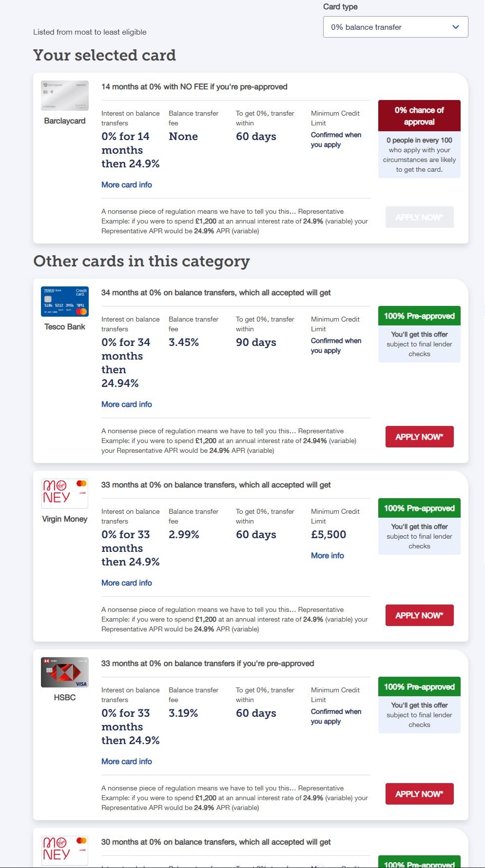Click greyed Apply Now for Barclaycard
The image size is (485, 868).
point(420,217)
